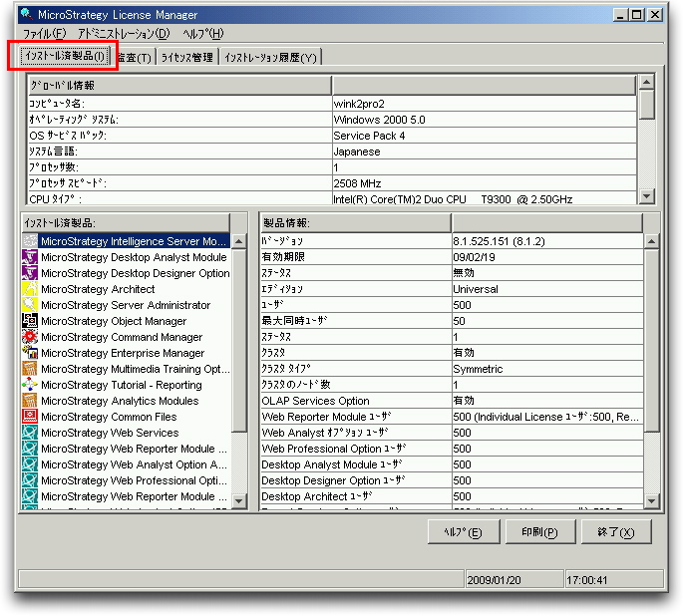Click the Multimedia Training Option icon
This screenshot has height=616, width=683.
pyautogui.click(x=30, y=369)
